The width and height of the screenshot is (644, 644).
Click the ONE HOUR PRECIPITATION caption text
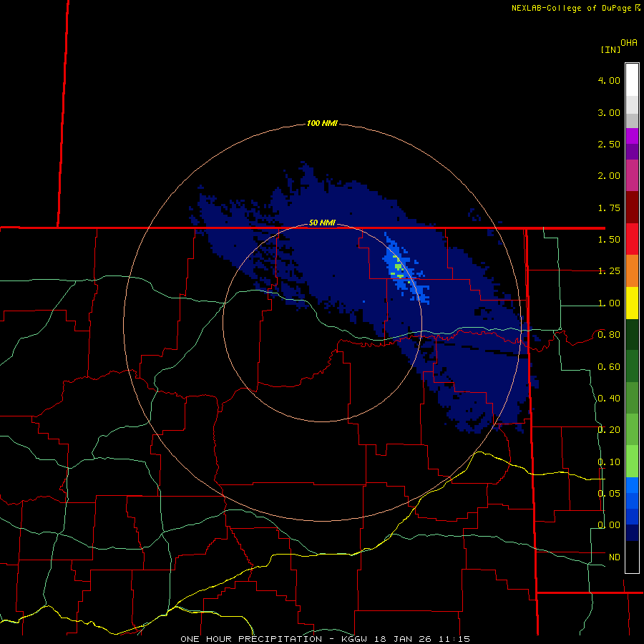[x=251, y=639]
